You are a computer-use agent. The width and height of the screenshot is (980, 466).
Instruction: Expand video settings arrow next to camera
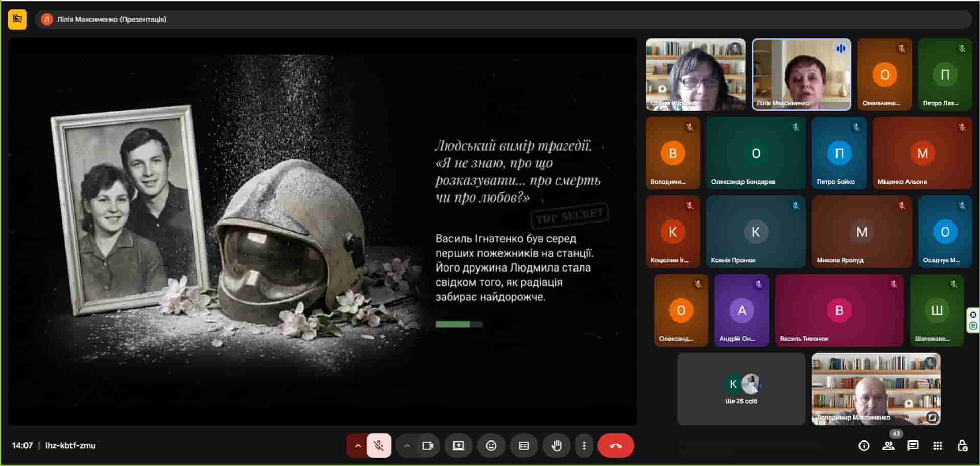(407, 446)
